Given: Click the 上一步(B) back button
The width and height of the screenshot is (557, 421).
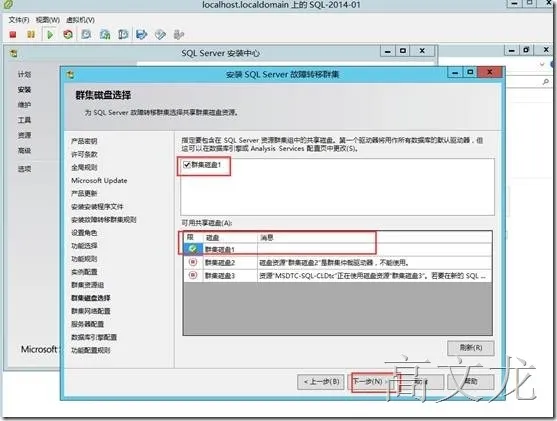Looking at the screenshot, I should (321, 382).
